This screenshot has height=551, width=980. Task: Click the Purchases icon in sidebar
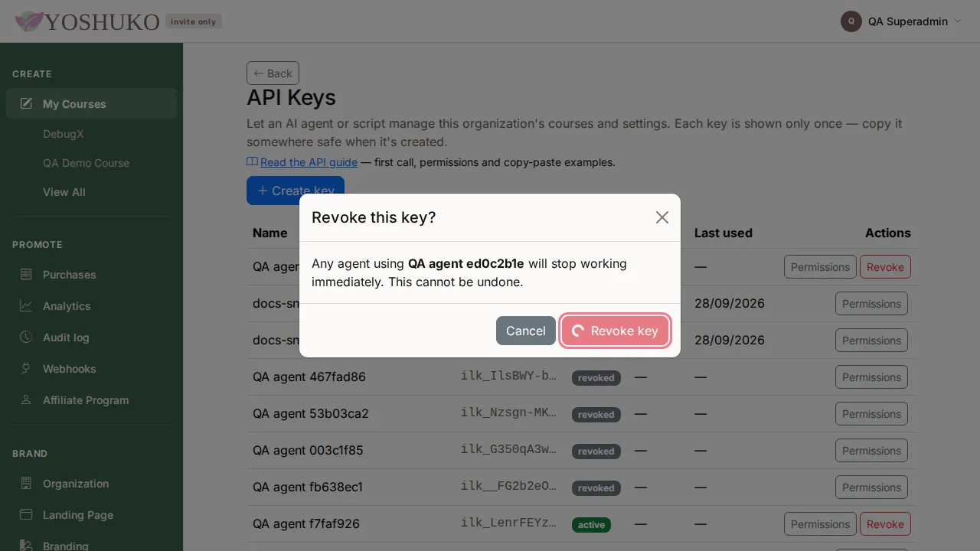[26, 274]
